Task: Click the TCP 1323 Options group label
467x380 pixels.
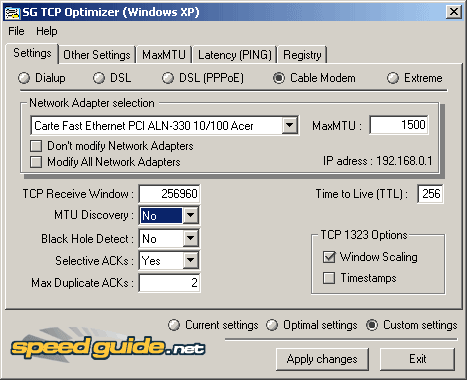Action: tap(364, 235)
